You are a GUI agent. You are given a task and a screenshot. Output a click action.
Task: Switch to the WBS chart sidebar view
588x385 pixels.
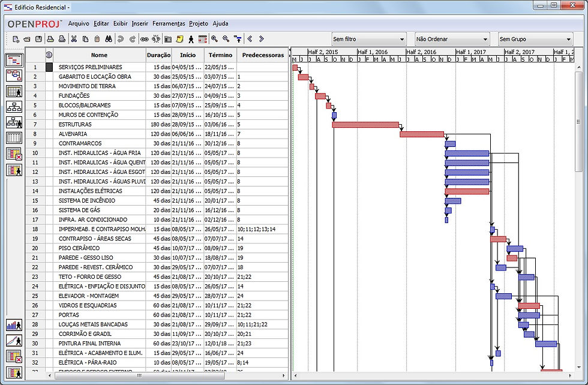[x=14, y=107]
